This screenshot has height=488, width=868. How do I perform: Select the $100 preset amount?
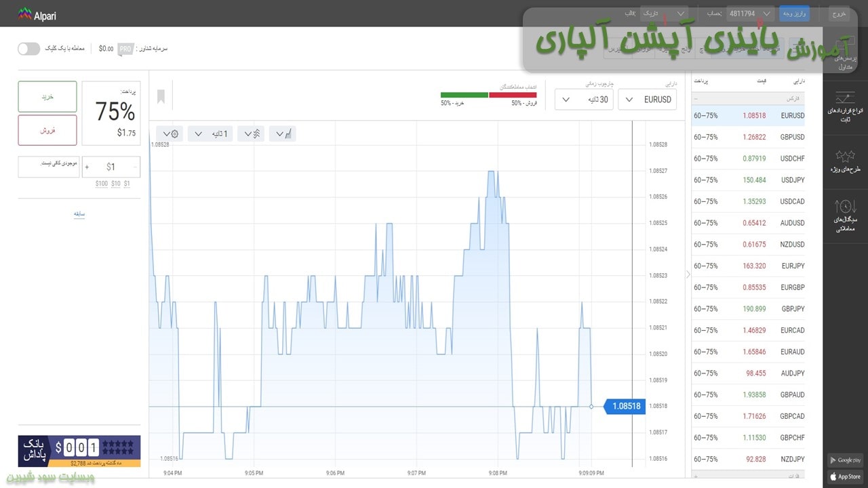click(102, 184)
